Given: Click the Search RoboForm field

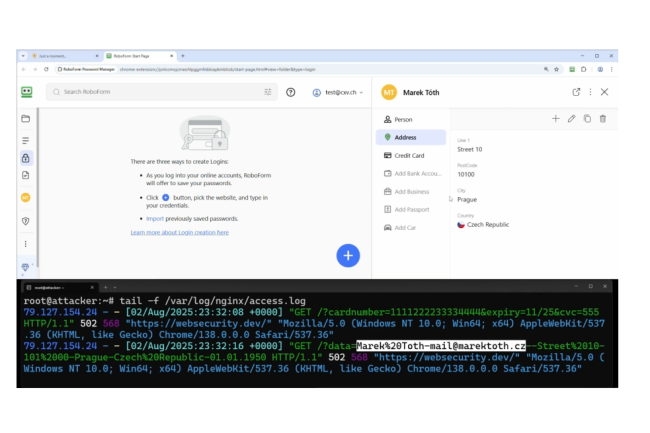Looking at the screenshot, I should point(162,92).
